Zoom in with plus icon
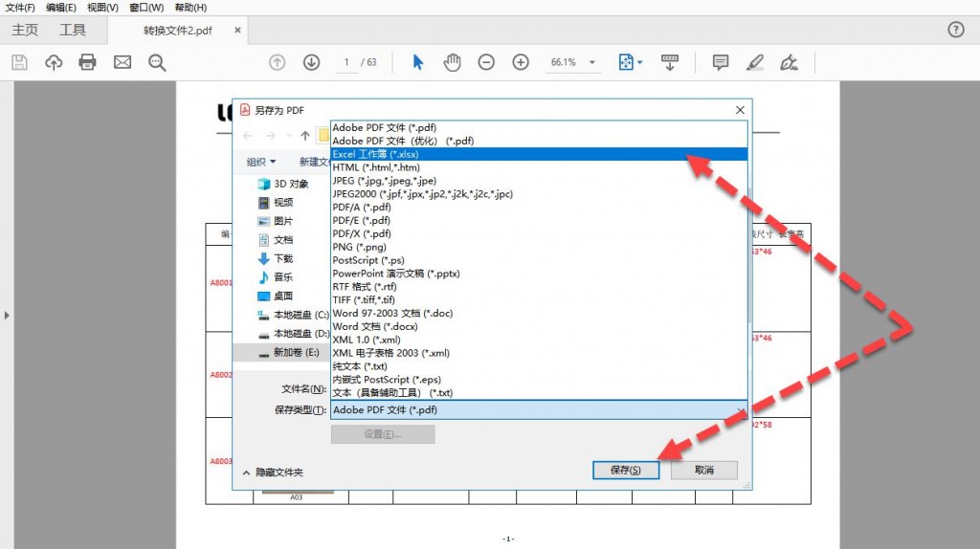Viewport: 980px width, 549px height. pos(521,62)
